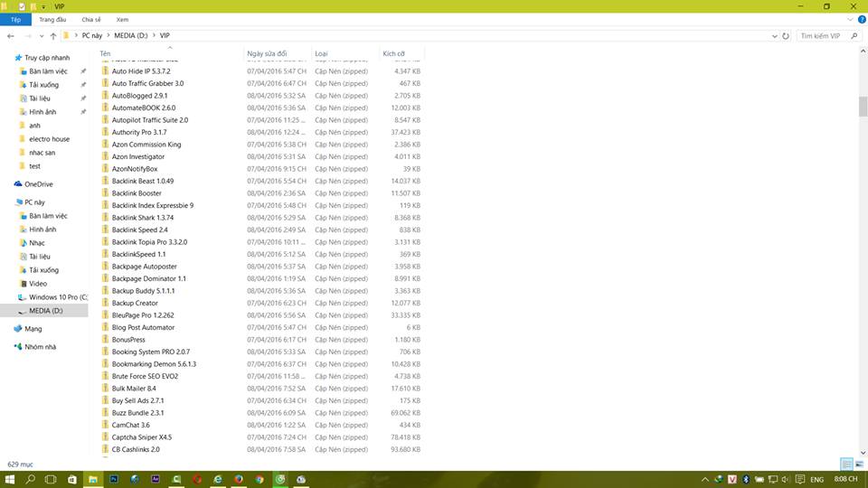Click the vertical scrollbar thumb
This screenshot has width=868, height=488.
[863, 107]
